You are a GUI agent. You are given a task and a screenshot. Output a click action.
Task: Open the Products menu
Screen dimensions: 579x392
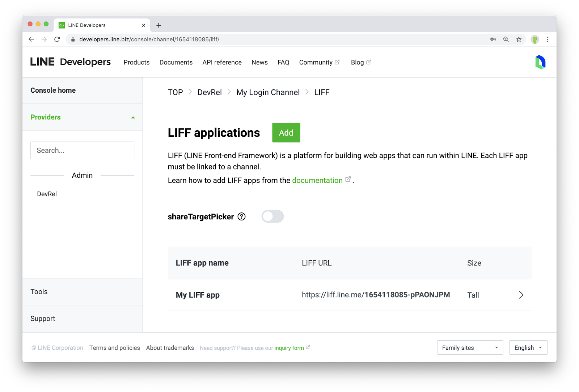coord(136,62)
